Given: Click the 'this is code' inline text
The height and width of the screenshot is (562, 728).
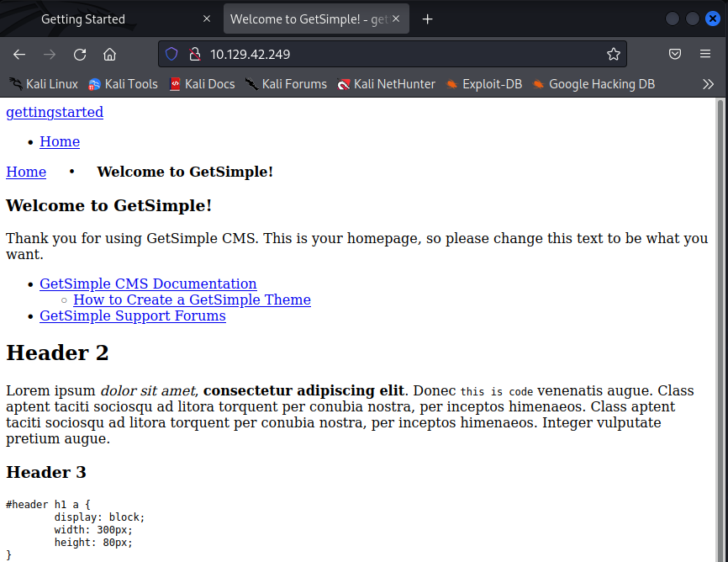Looking at the screenshot, I should [496, 391].
